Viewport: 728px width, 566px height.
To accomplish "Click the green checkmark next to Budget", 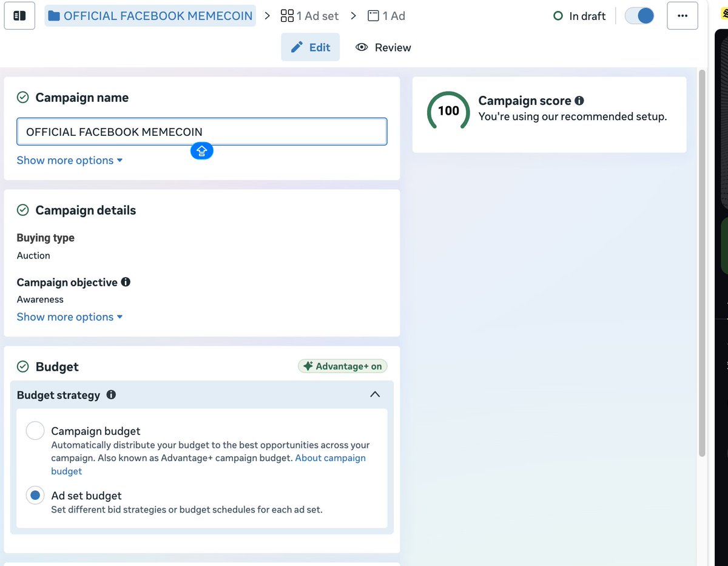I will (23, 366).
